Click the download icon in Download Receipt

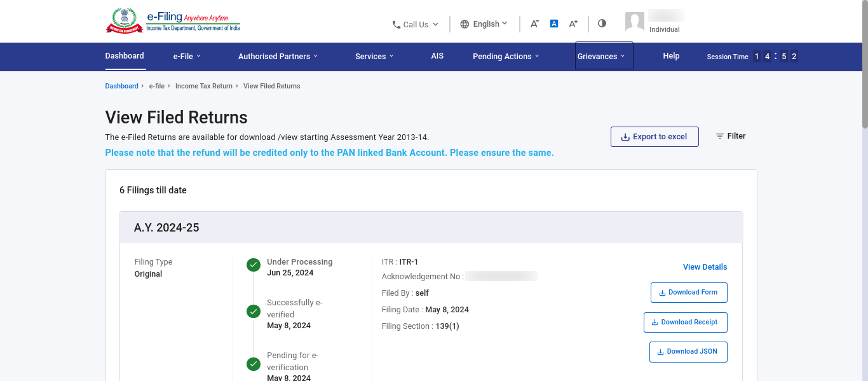[x=655, y=322]
